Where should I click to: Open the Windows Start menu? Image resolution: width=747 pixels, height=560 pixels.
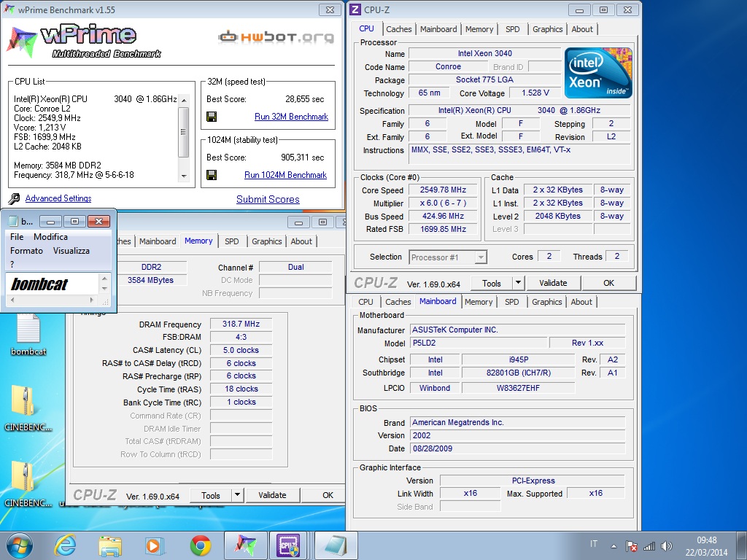pos(20,545)
